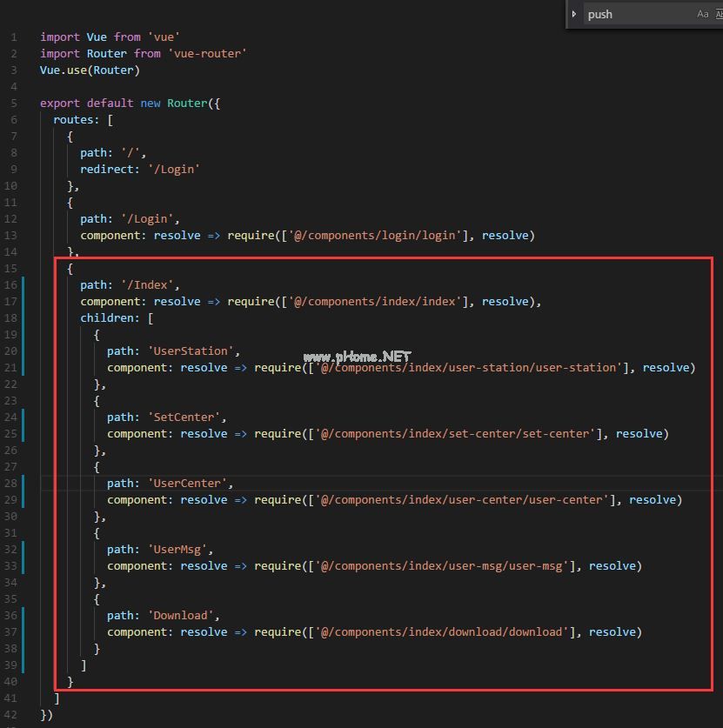Click the closing "})" on line 42
This screenshot has height=728, width=723.
pyautogui.click(x=46, y=715)
